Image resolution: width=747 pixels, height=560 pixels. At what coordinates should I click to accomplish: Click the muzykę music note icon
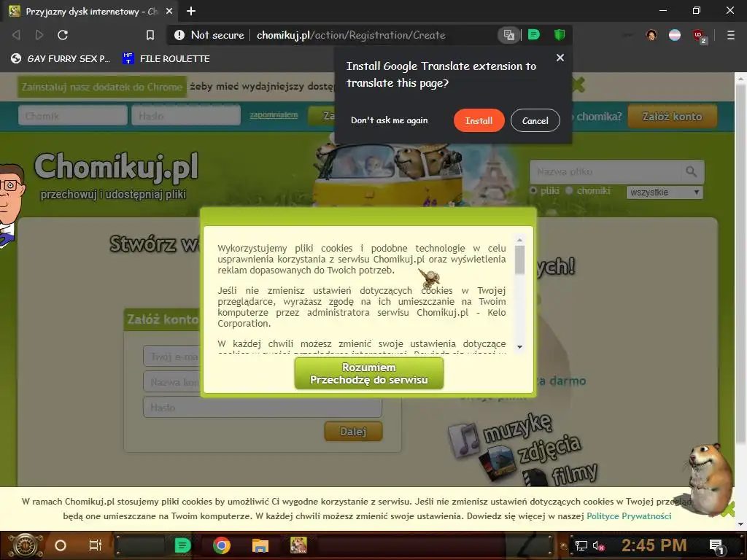(463, 439)
